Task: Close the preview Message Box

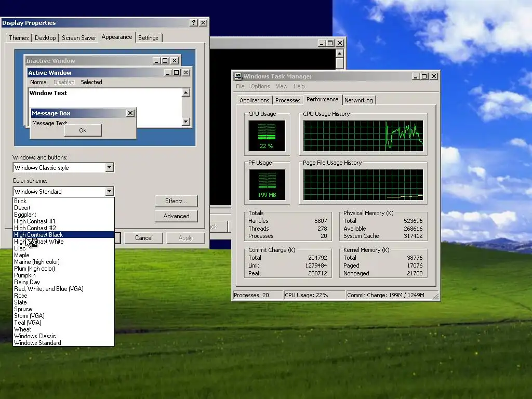Action: tap(130, 113)
